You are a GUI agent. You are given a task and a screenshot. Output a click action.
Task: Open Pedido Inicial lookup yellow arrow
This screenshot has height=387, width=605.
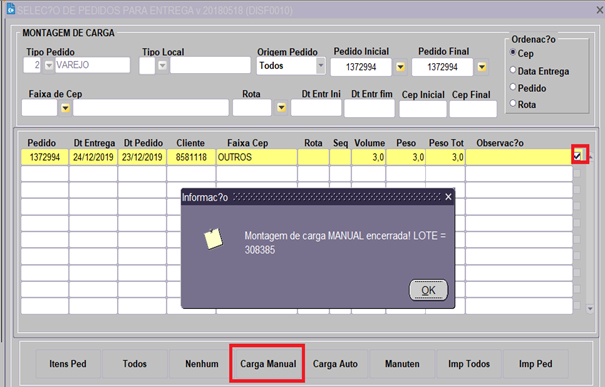401,67
